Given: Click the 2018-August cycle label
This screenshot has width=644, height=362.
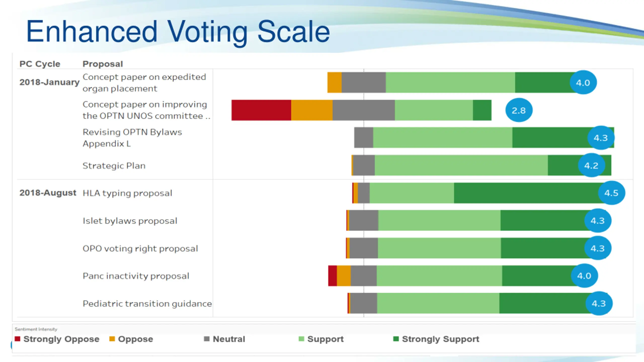Looking at the screenshot, I should [x=48, y=193].
